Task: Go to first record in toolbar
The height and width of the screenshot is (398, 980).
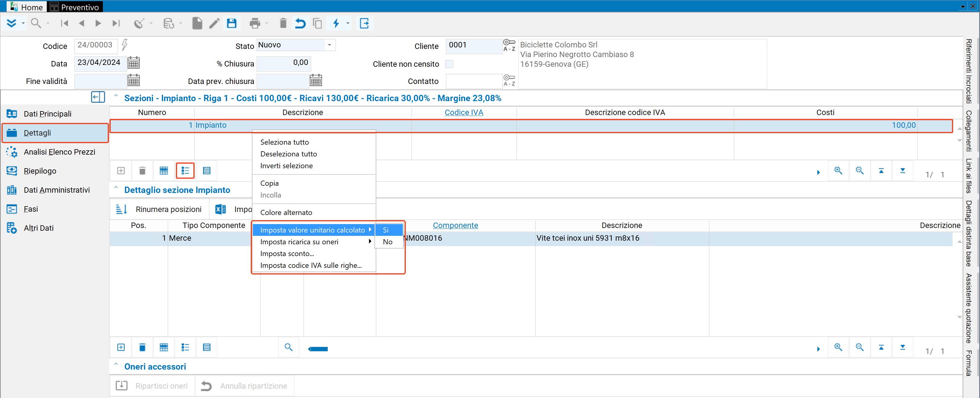Action: 64,23
